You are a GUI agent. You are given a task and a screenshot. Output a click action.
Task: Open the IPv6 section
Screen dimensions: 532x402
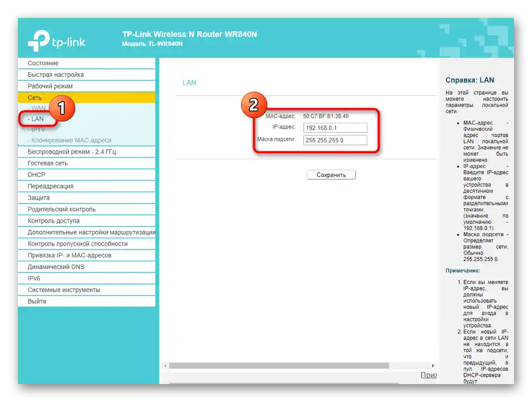point(87,278)
